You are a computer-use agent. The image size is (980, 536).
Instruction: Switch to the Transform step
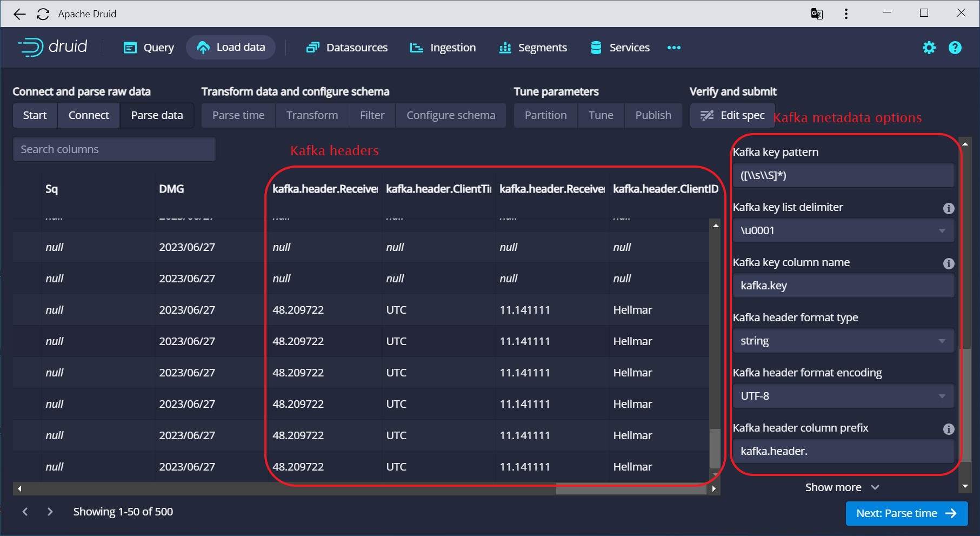coord(311,115)
